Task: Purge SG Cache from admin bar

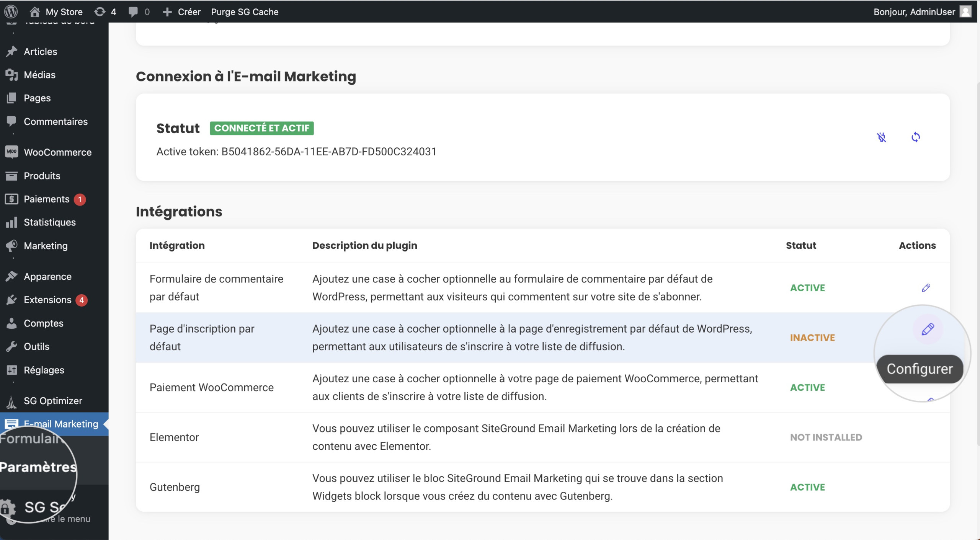Action: pos(245,11)
